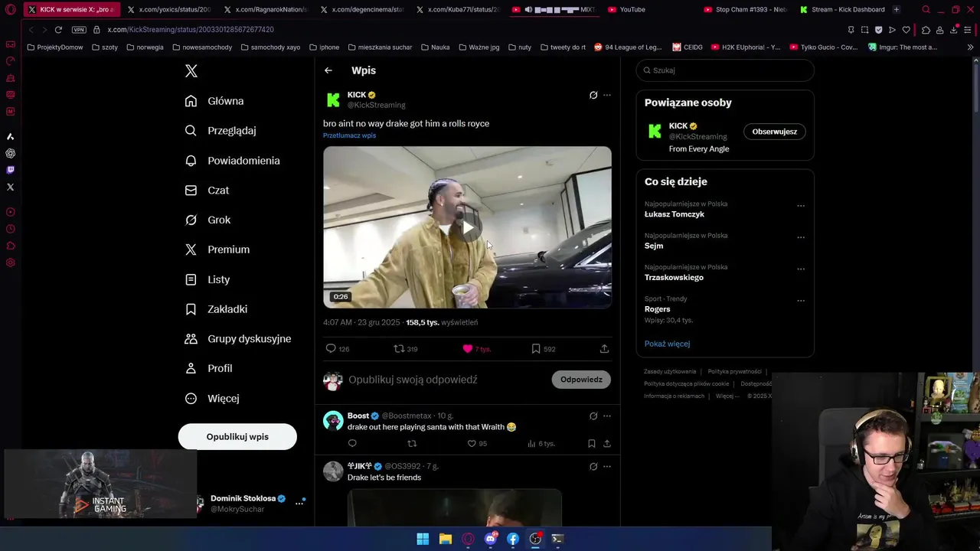Click Pokaż więcej trends link
Image resolution: width=980 pixels, height=551 pixels.
tap(667, 344)
